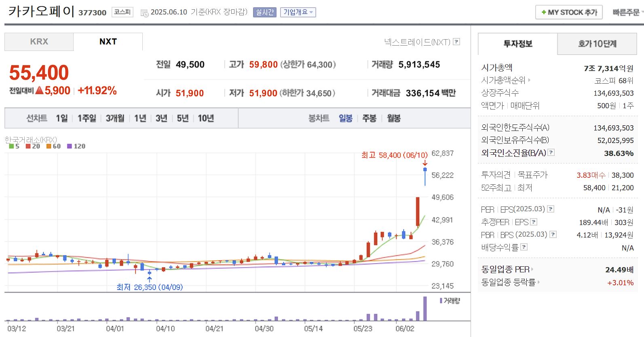The width and height of the screenshot is (644, 337).
Task: Click the 고가 value 59,800
Action: (x=263, y=65)
